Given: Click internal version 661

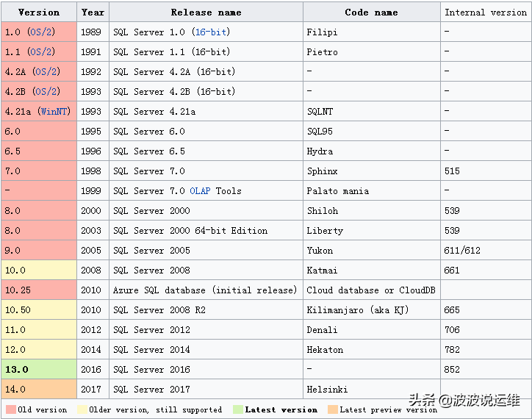Looking at the screenshot, I should (x=452, y=271).
